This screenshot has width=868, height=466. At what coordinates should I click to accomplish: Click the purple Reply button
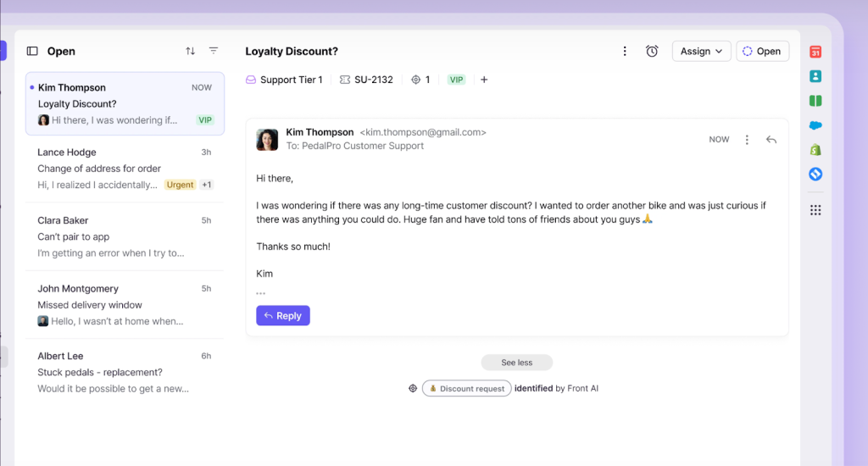[x=283, y=315]
